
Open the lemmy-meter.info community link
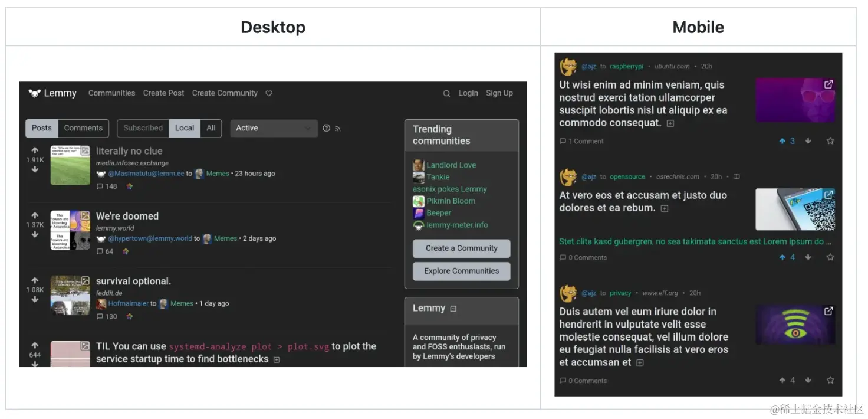coord(457,225)
